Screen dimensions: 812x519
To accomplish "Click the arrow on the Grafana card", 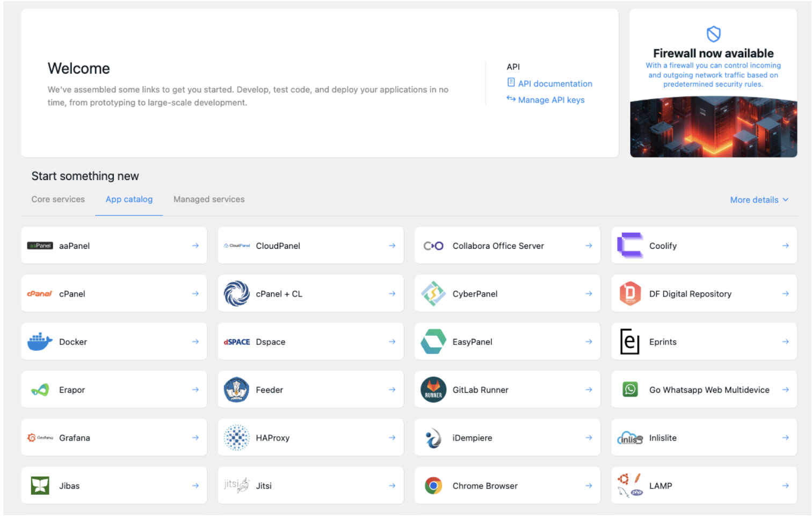I will (x=195, y=438).
